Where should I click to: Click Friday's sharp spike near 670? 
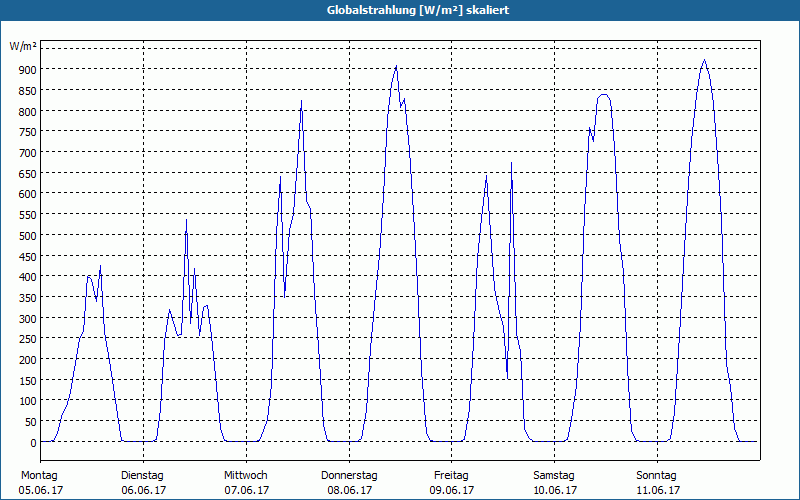(x=511, y=163)
